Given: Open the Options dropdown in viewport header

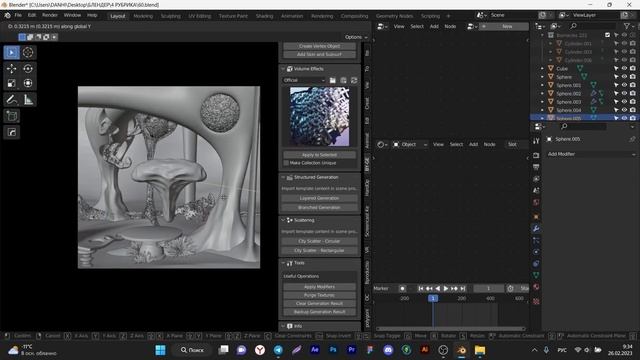Looking at the screenshot, I should pos(356,37).
